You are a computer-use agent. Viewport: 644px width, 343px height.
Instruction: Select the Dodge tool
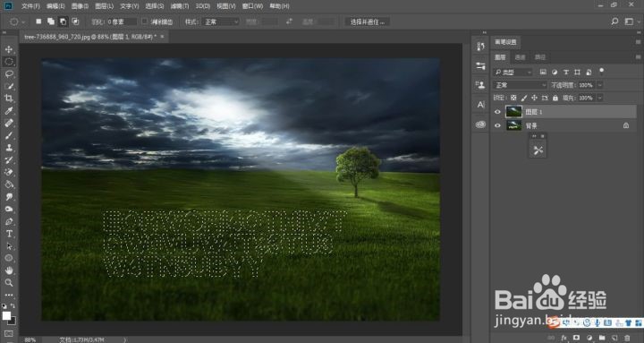tap(9, 209)
